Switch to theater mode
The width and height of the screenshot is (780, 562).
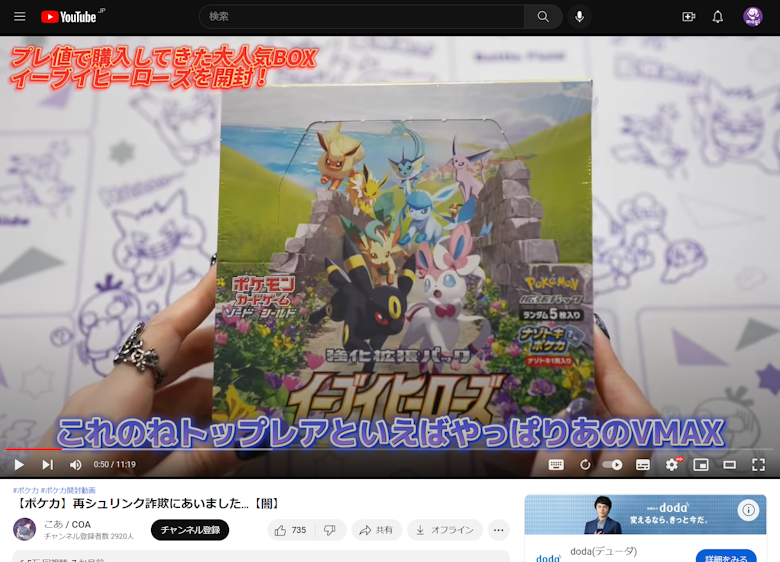pos(730,465)
